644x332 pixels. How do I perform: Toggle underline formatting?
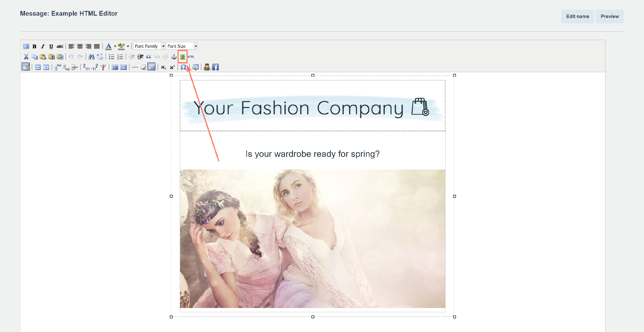pos(51,47)
